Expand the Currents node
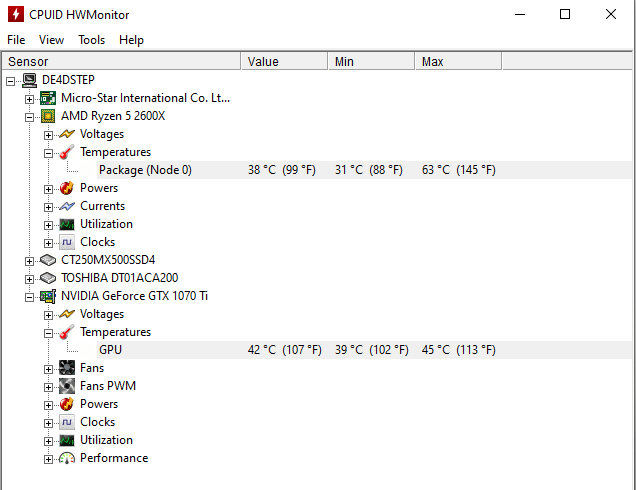Viewport: 636px width, 490px height. [48, 207]
